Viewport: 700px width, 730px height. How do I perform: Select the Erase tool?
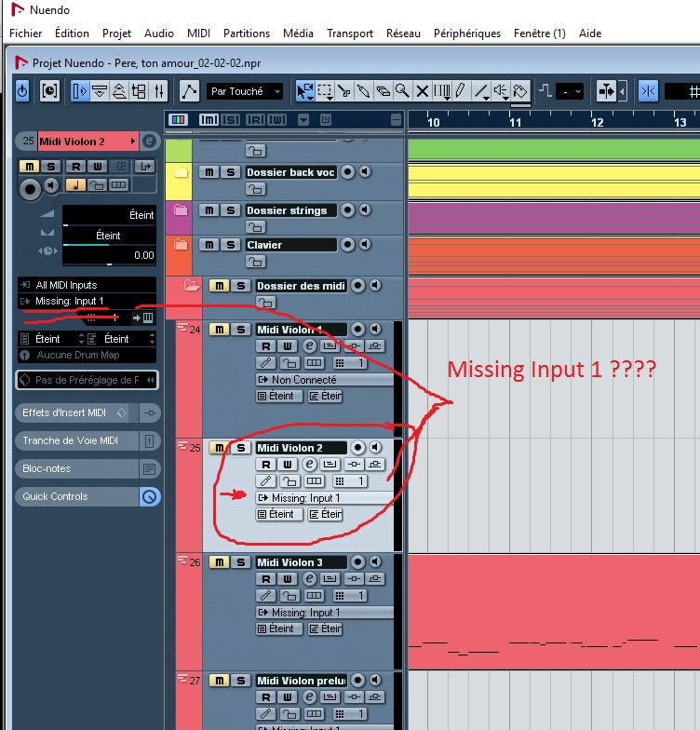click(x=384, y=91)
